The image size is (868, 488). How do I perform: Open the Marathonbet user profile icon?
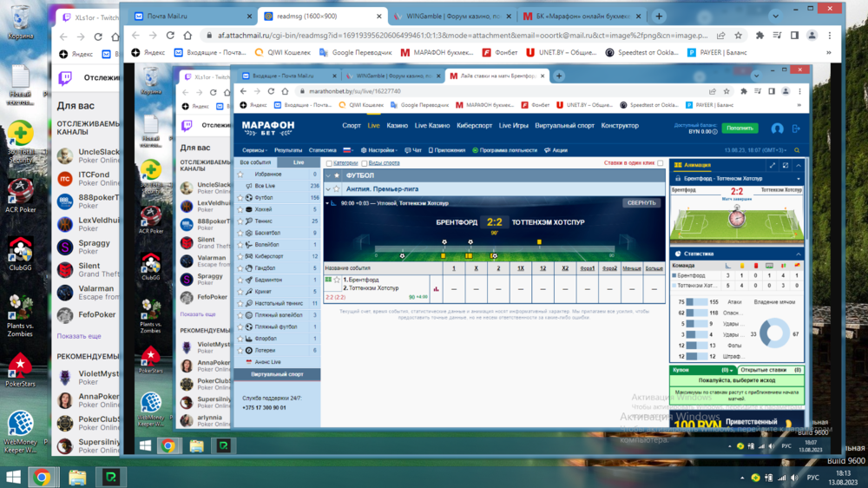pyautogui.click(x=777, y=129)
